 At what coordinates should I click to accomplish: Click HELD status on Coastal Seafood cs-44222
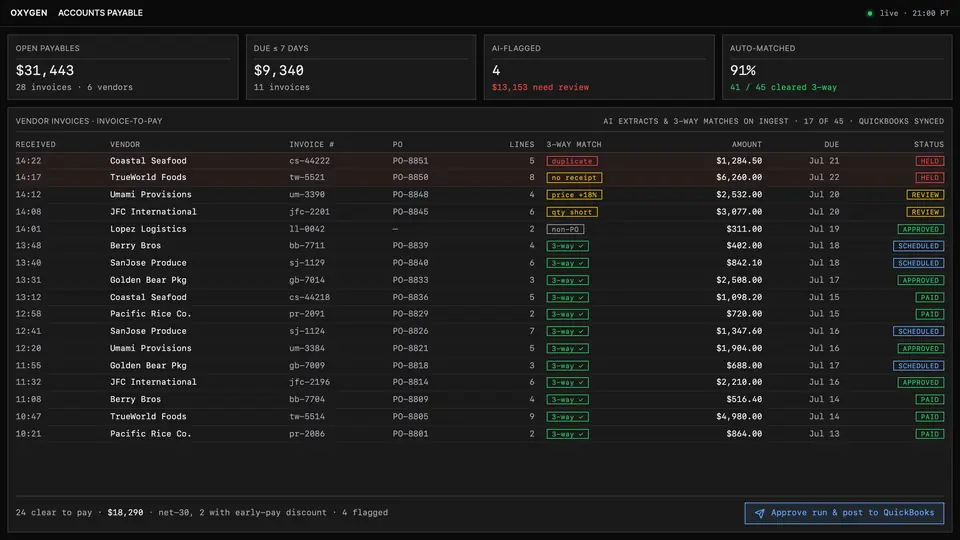point(929,161)
